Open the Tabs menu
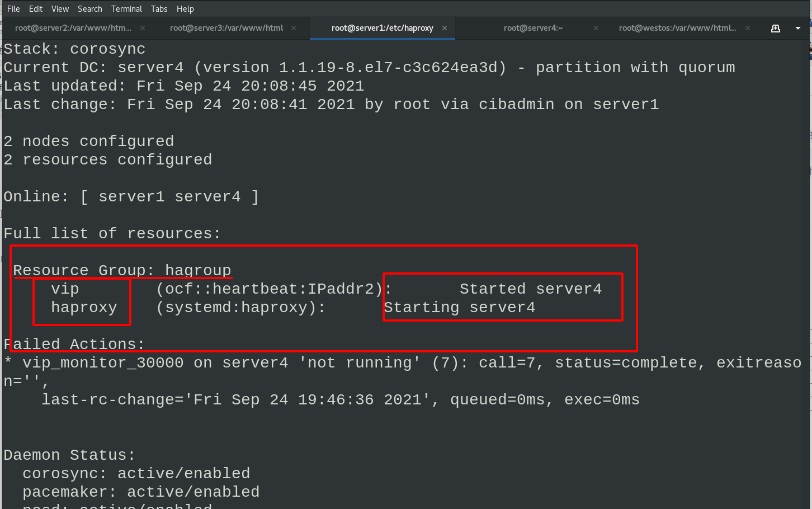The height and width of the screenshot is (509, 812). [x=159, y=9]
